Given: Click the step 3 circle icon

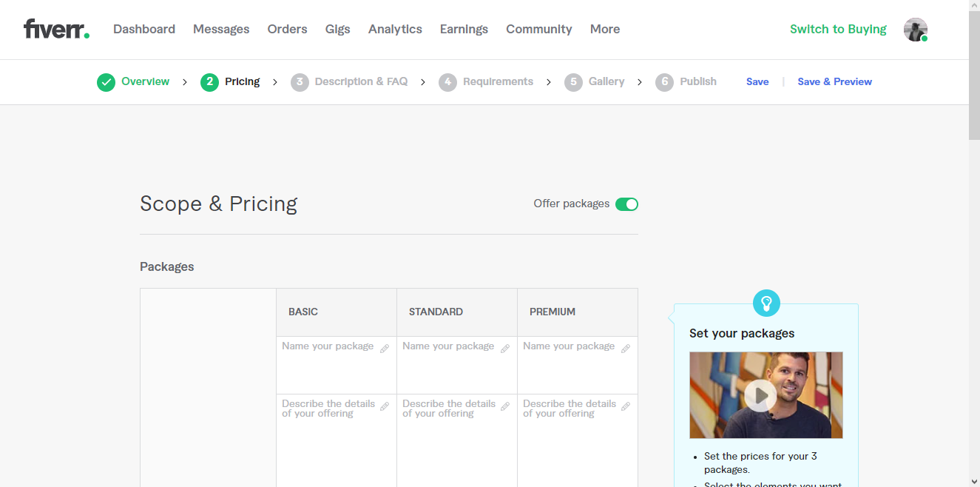Looking at the screenshot, I should [300, 82].
